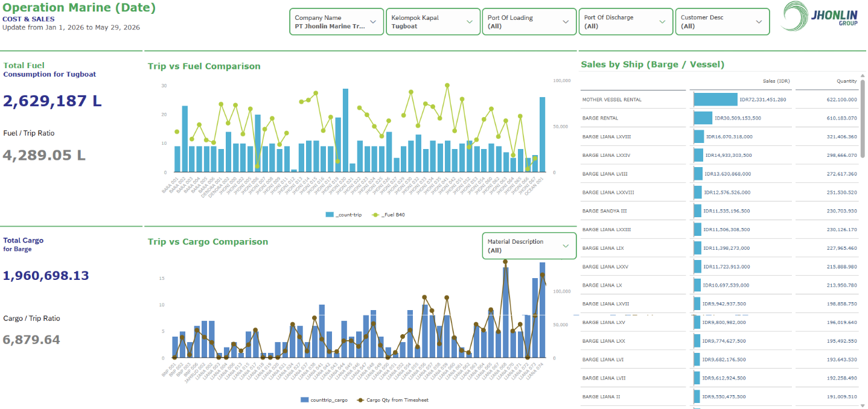868x409 pixels.
Task: Select the BARGE LIANA LIX row label
Action: click(602, 249)
